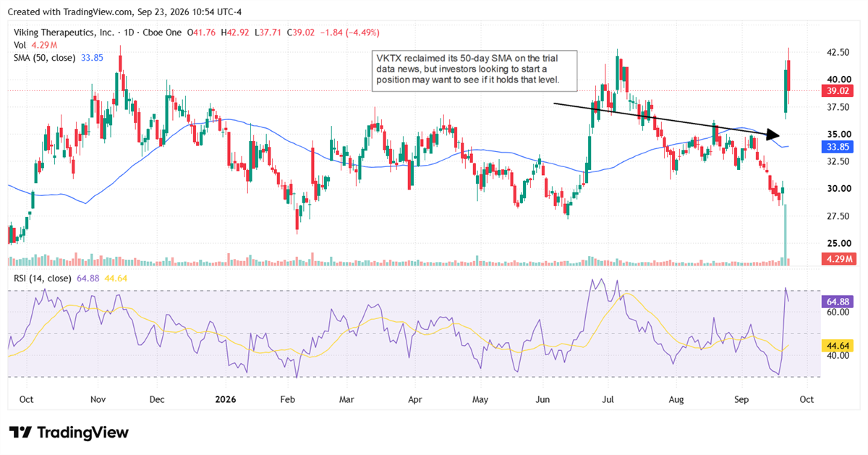Viewport: 868px width, 455px height.
Task: Click the May label on time axis
Action: pos(481,399)
